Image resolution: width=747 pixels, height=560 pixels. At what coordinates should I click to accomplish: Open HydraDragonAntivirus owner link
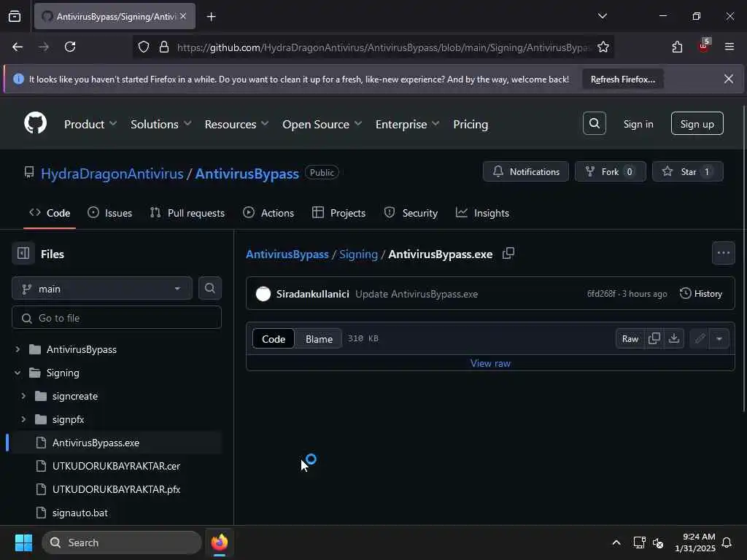coord(112,174)
